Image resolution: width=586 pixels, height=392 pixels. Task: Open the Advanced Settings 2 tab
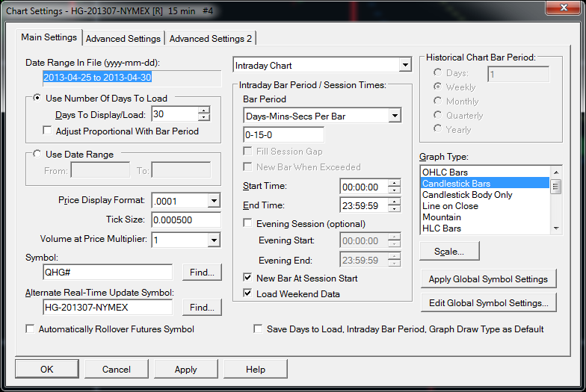(211, 39)
